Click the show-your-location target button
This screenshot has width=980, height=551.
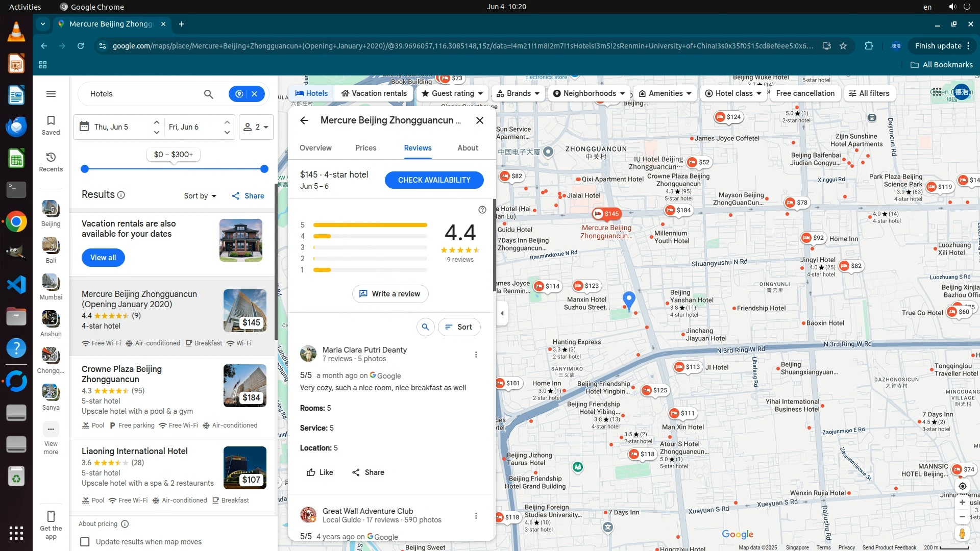click(962, 486)
